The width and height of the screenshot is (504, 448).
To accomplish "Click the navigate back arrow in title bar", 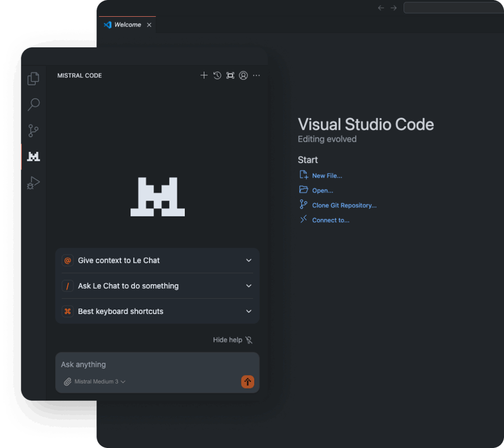I will (381, 8).
